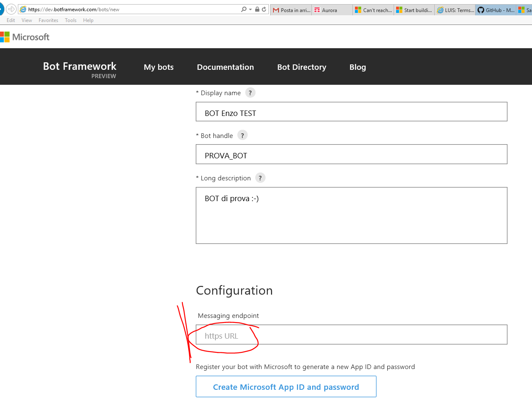Click Create Microsoft App ID and password
532x406 pixels.
point(286,387)
